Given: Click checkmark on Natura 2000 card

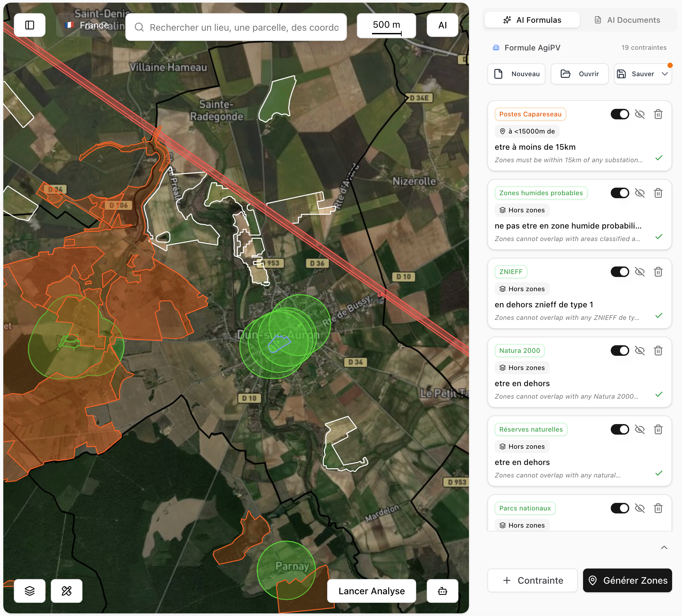Looking at the screenshot, I should 659,394.
